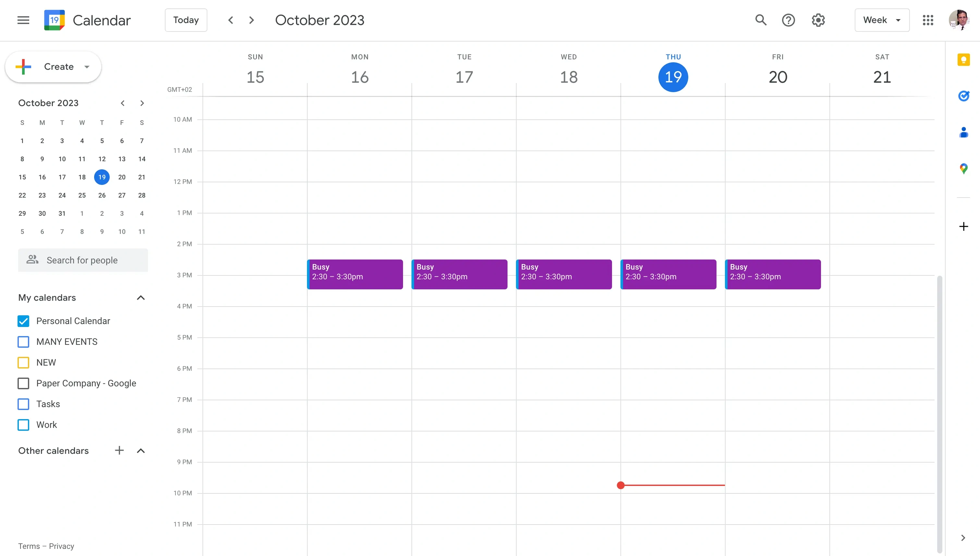The width and height of the screenshot is (980, 556).
Task: Add new Other Calendar via plus button
Action: coord(119,450)
